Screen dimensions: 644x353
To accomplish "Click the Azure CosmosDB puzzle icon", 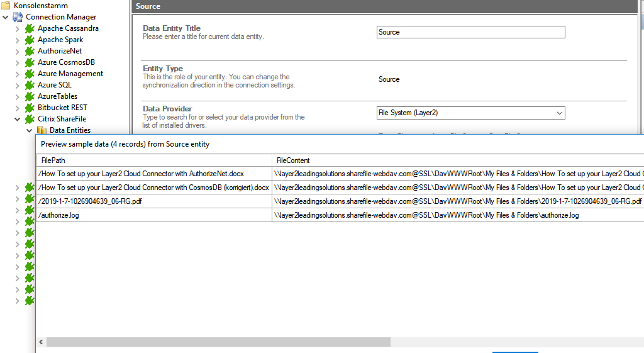I will (30, 62).
